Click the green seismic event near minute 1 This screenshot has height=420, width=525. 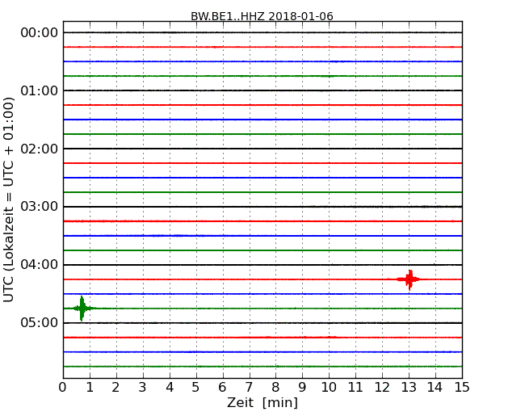pos(82,309)
